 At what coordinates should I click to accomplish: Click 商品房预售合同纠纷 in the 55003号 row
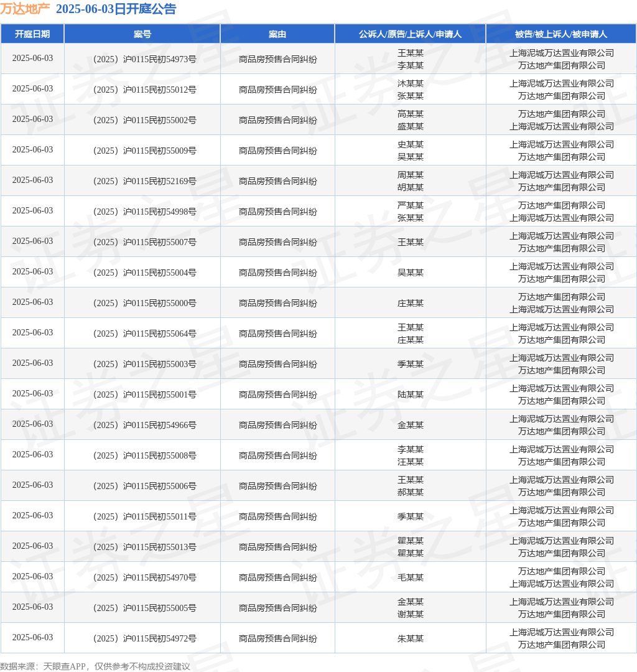click(x=277, y=364)
